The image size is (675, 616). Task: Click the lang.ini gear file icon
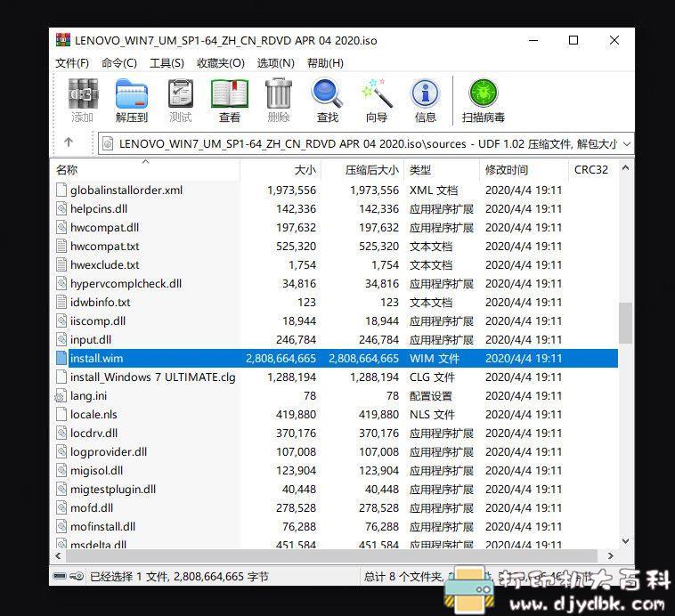61,396
